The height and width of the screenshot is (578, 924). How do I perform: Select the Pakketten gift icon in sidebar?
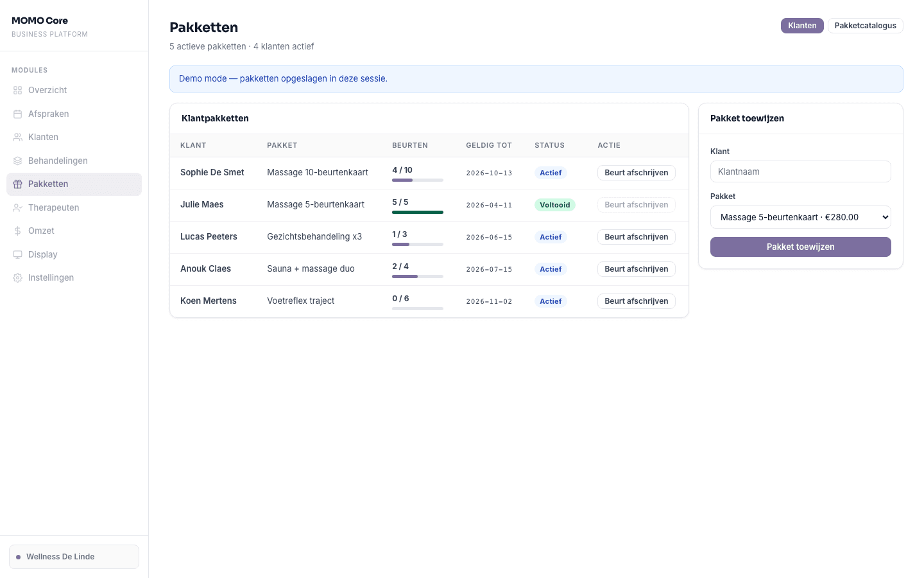pyautogui.click(x=17, y=184)
